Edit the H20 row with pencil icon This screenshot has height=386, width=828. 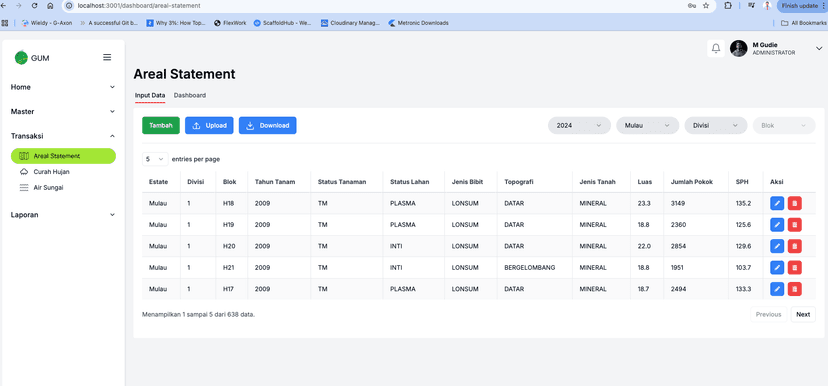(x=777, y=246)
